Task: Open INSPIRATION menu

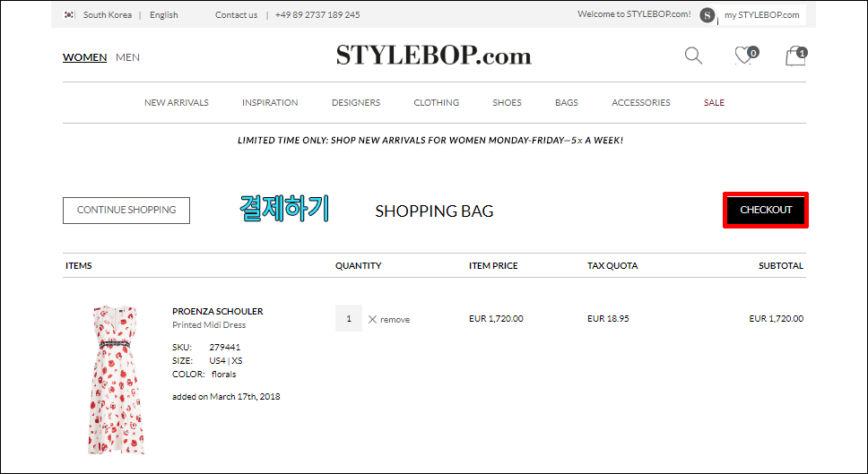Action: point(270,102)
